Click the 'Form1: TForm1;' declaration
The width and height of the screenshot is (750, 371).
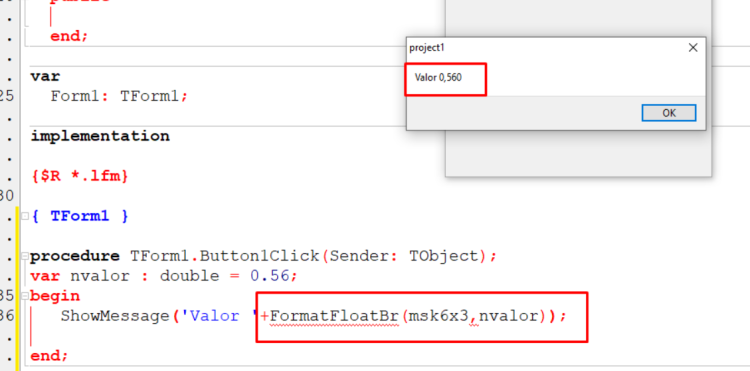click(x=120, y=96)
